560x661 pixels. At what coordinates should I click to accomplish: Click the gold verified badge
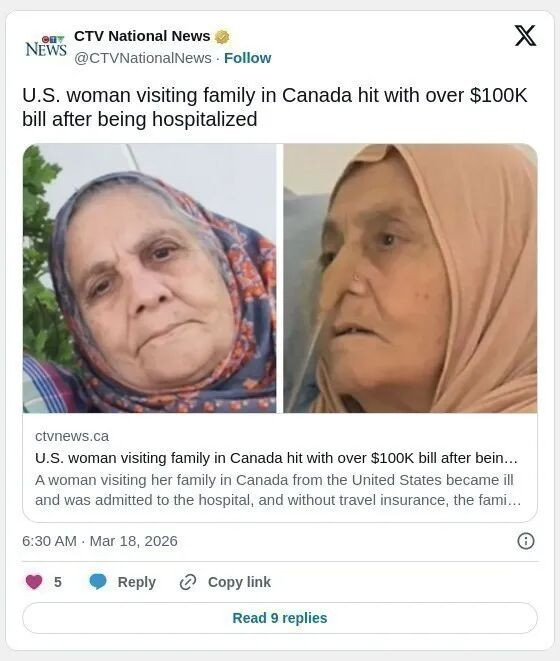[222, 37]
